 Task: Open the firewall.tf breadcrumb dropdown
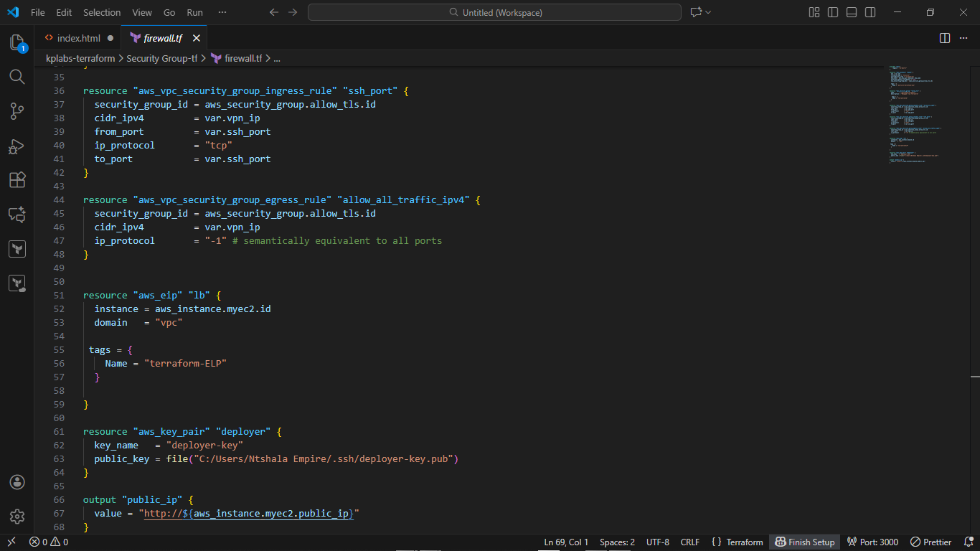pyautogui.click(x=242, y=58)
